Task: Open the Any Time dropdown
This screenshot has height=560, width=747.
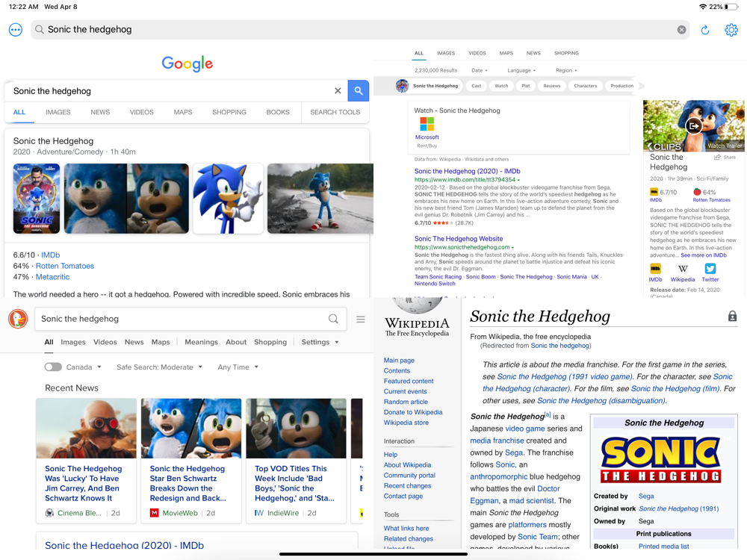Action: [238, 367]
